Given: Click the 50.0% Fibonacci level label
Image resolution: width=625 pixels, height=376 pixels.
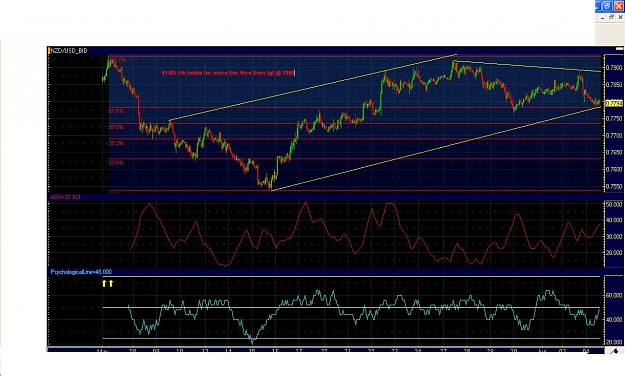Looking at the screenshot, I should [x=116, y=127].
